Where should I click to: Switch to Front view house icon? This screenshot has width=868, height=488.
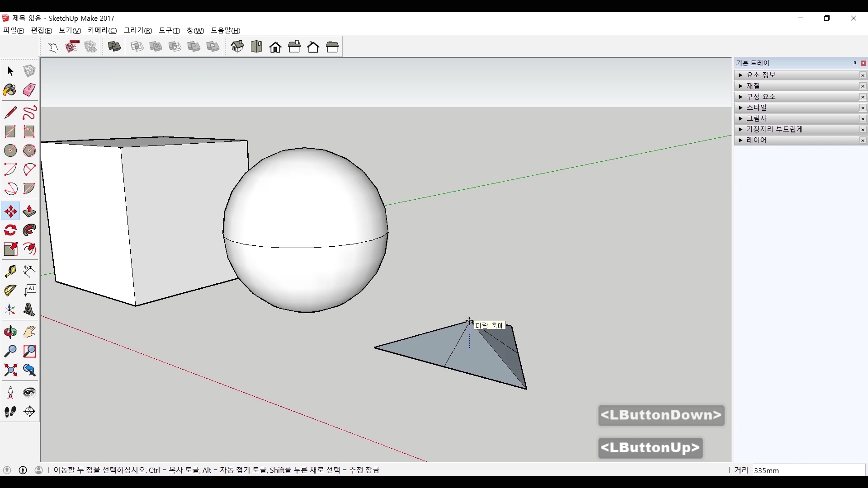(x=275, y=47)
